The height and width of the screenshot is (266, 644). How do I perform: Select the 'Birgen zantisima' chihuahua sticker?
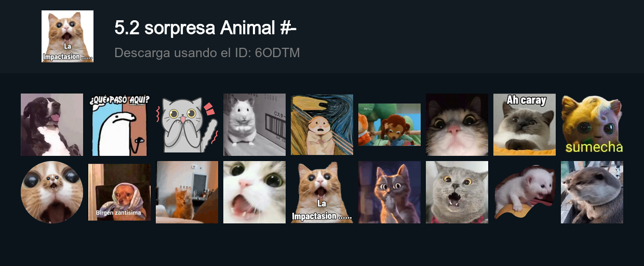(x=119, y=192)
